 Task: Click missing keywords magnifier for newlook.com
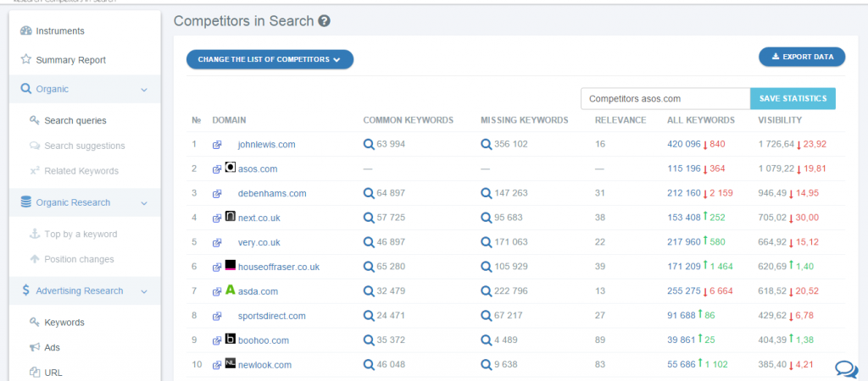pyautogui.click(x=486, y=365)
